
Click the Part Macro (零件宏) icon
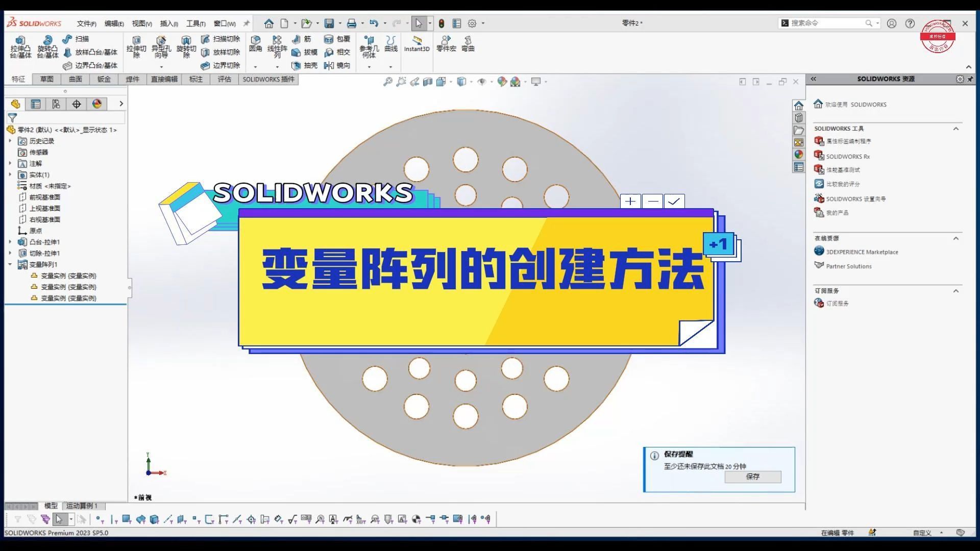pyautogui.click(x=446, y=43)
